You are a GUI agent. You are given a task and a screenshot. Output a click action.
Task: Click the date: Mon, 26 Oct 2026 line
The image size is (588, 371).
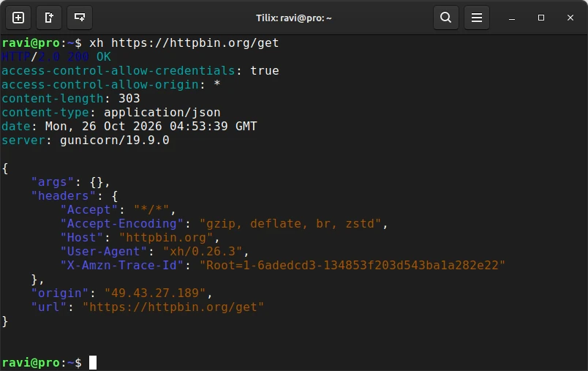click(129, 126)
